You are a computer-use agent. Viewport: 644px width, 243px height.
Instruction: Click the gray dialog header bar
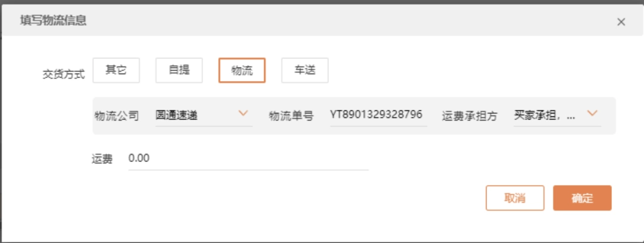coord(322,20)
